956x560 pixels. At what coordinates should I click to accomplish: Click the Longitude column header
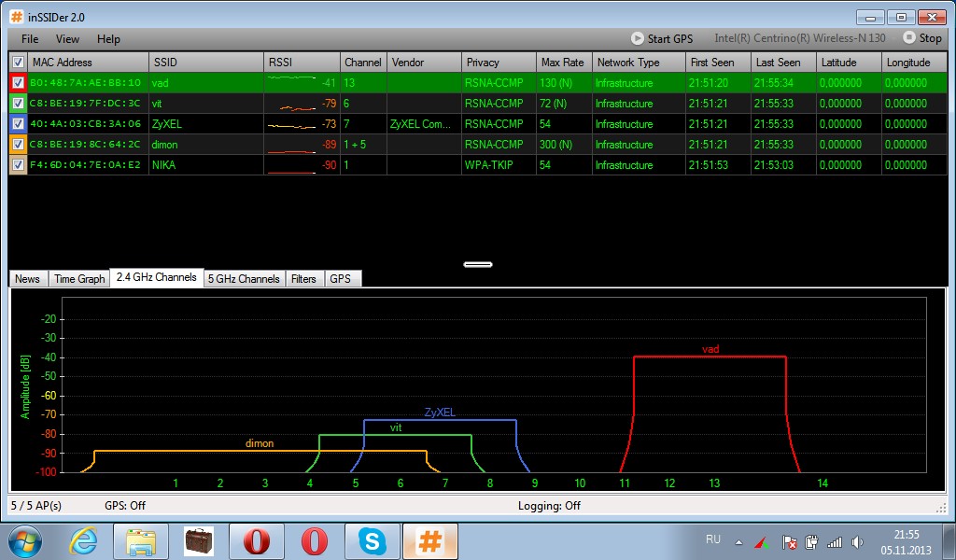(x=915, y=63)
